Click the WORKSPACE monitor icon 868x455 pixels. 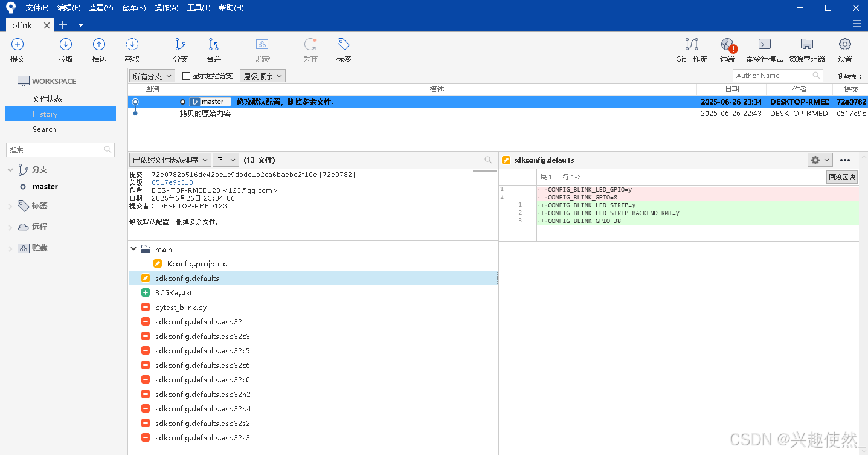[24, 81]
